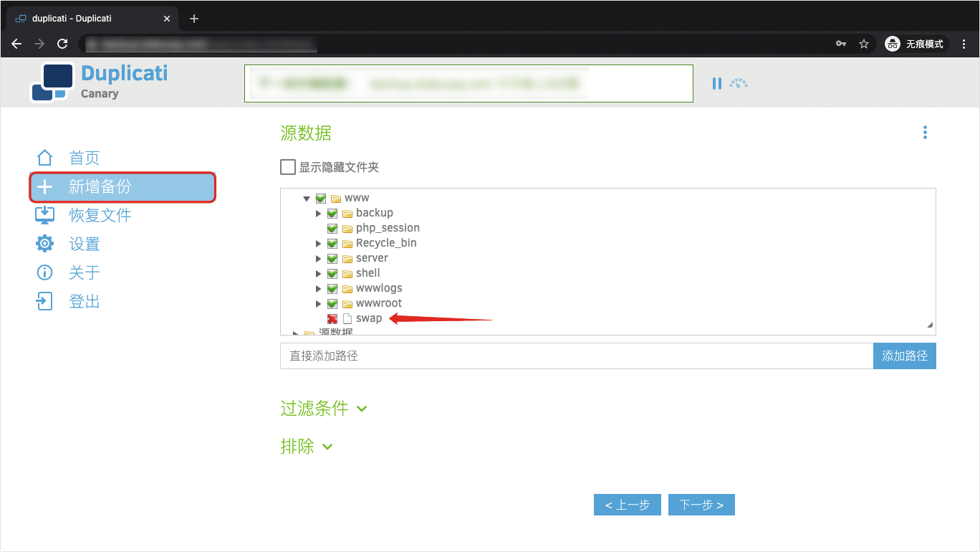The width and height of the screenshot is (980, 552).
Task: Expand the backup folder node
Action: [x=319, y=214]
